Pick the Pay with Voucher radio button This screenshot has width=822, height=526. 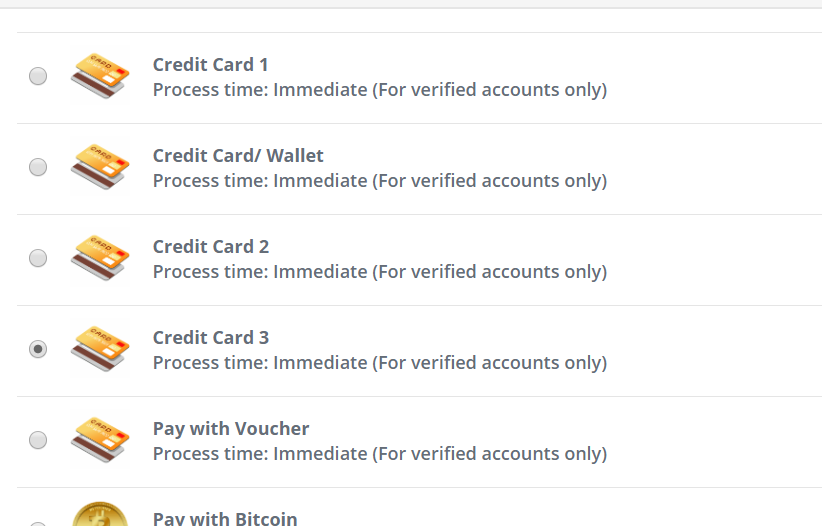click(38, 440)
